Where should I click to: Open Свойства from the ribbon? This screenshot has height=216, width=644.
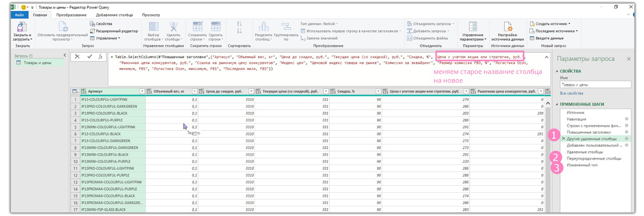[x=101, y=24]
